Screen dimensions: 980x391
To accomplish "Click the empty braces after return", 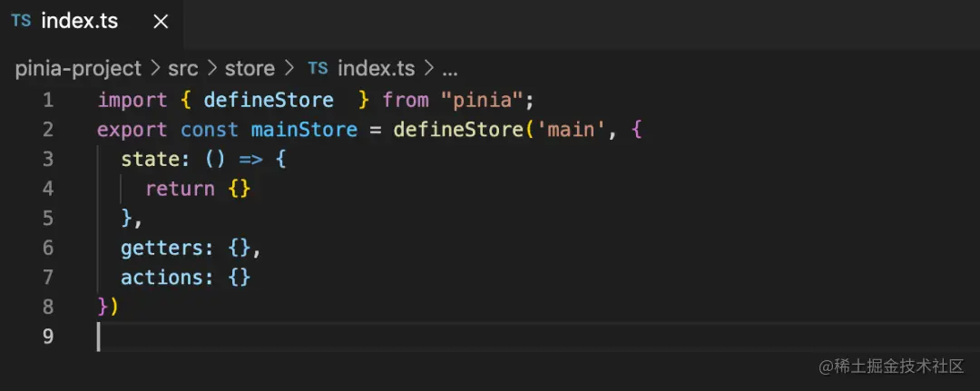I will (x=240, y=190).
